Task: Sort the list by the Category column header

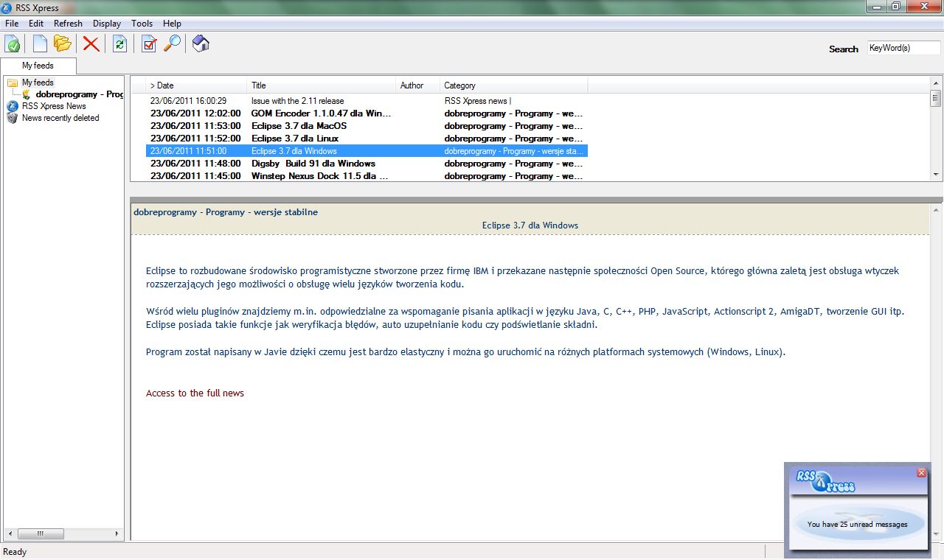Action: pos(514,85)
